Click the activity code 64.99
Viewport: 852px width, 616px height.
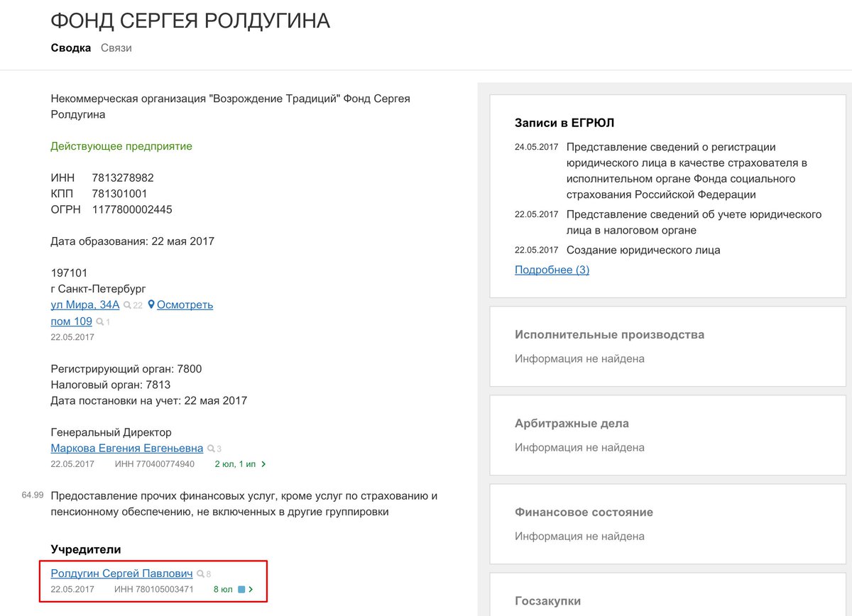click(x=33, y=495)
